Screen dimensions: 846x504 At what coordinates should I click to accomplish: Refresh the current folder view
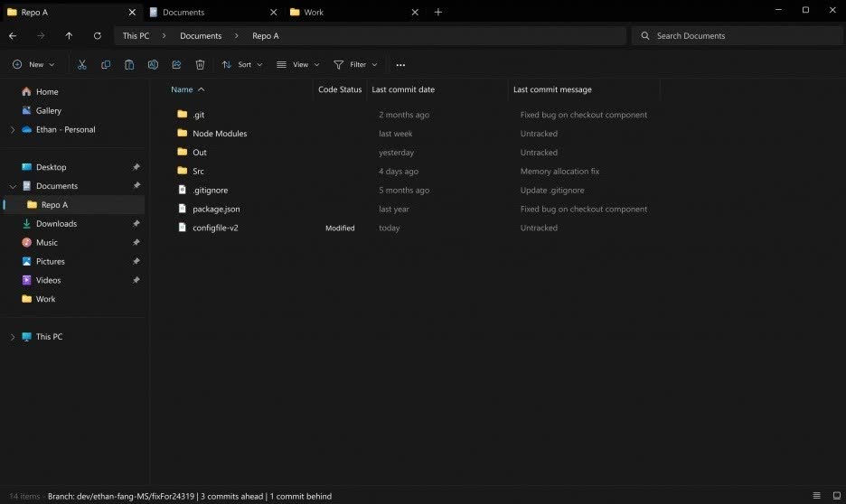(98, 36)
